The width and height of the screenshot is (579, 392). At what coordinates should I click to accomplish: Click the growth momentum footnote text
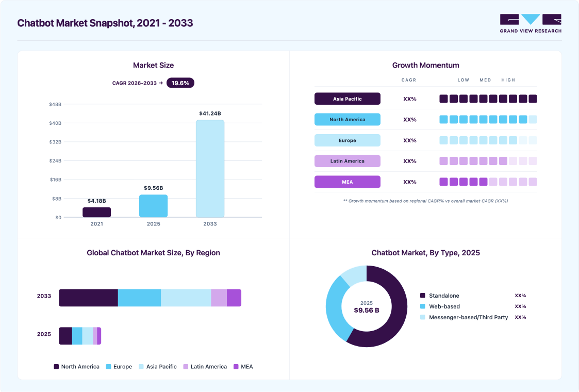tap(425, 201)
